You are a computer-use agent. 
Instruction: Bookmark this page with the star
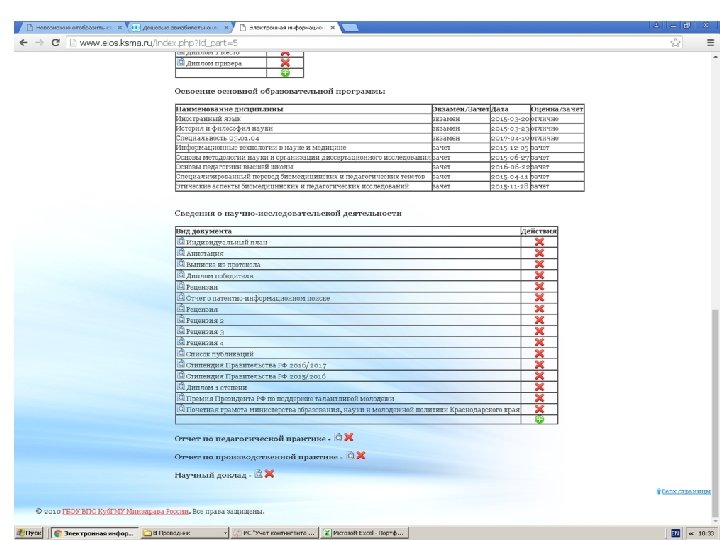click(x=675, y=43)
